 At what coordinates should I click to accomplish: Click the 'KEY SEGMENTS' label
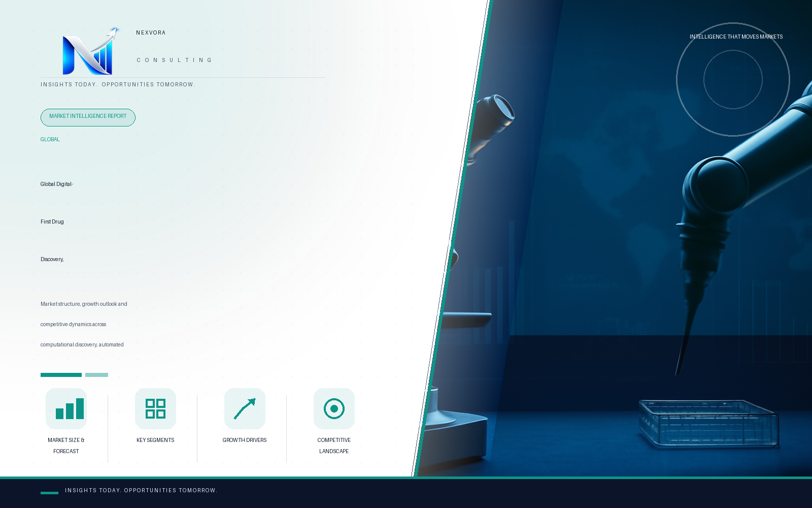click(155, 440)
